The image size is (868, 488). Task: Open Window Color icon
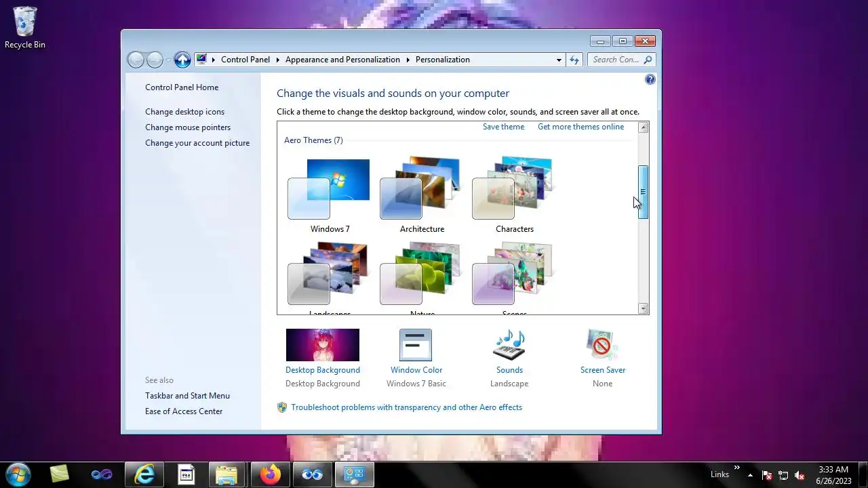point(416,345)
